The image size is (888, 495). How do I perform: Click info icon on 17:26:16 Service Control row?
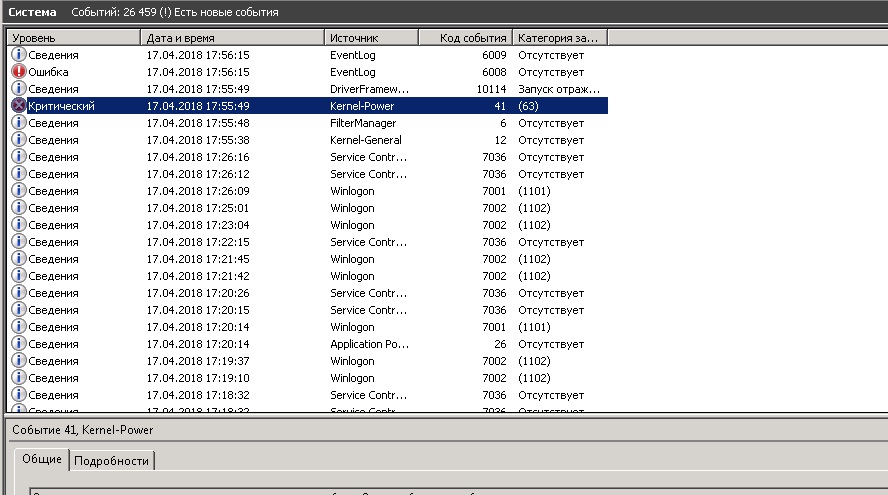coord(19,156)
